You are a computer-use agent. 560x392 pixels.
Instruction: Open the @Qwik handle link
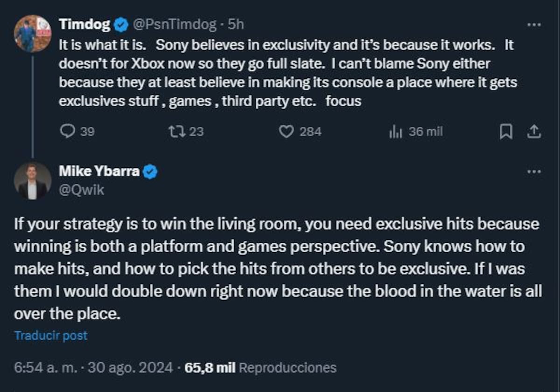(82, 190)
